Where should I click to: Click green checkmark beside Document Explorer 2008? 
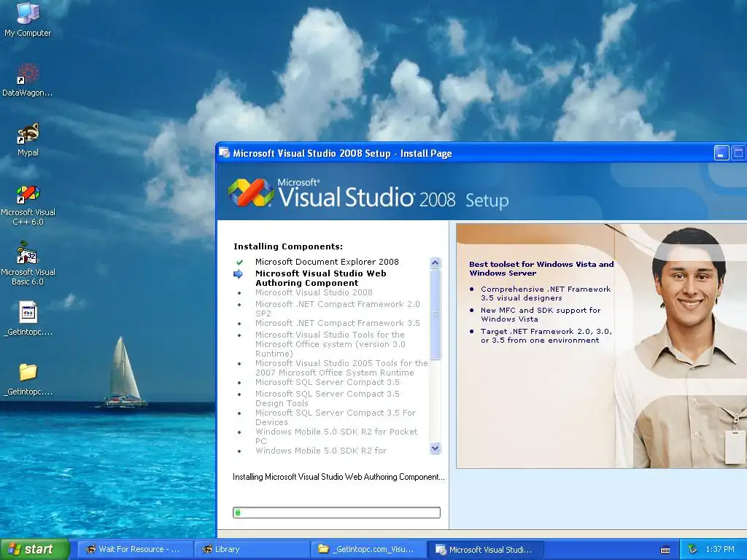click(x=239, y=262)
